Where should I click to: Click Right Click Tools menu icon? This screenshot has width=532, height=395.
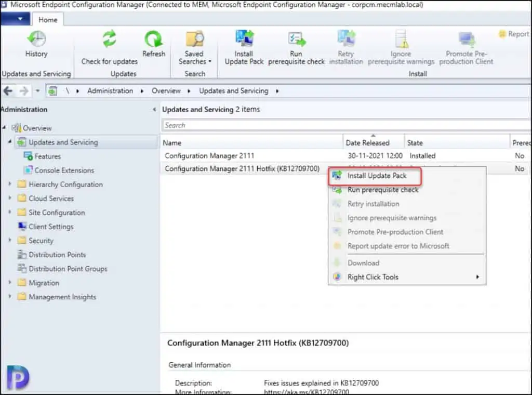[x=337, y=277]
